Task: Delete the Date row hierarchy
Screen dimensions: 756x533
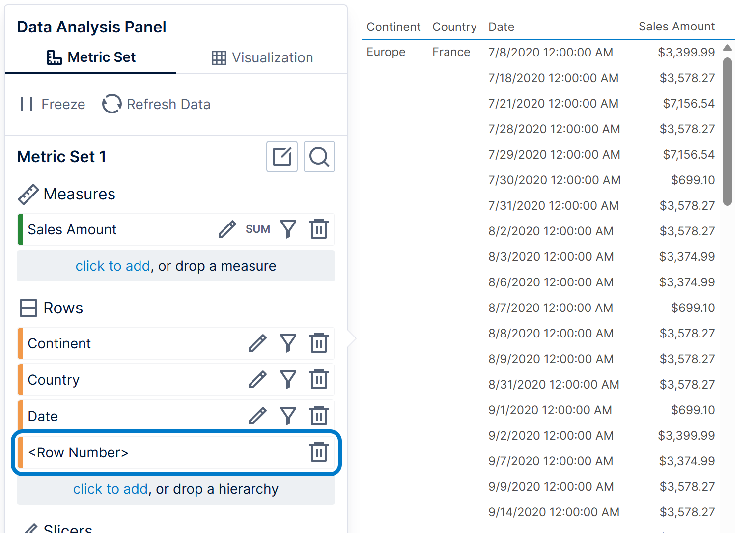Action: (319, 416)
